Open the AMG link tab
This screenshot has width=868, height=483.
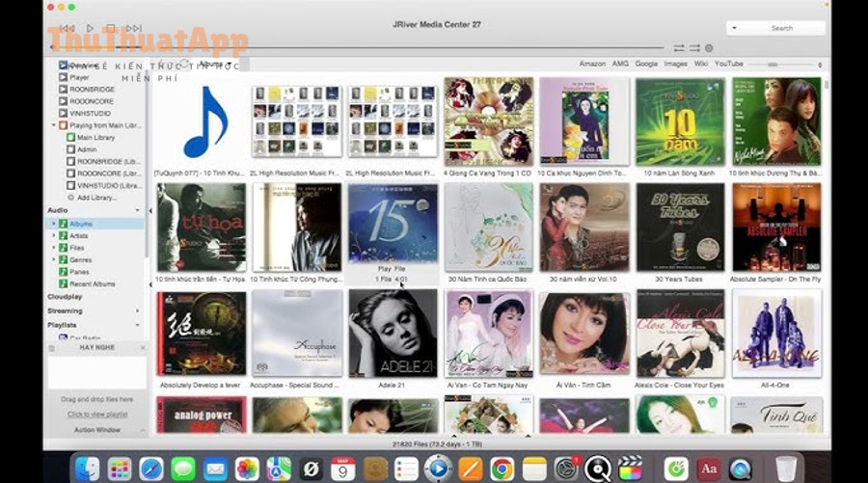pos(620,64)
